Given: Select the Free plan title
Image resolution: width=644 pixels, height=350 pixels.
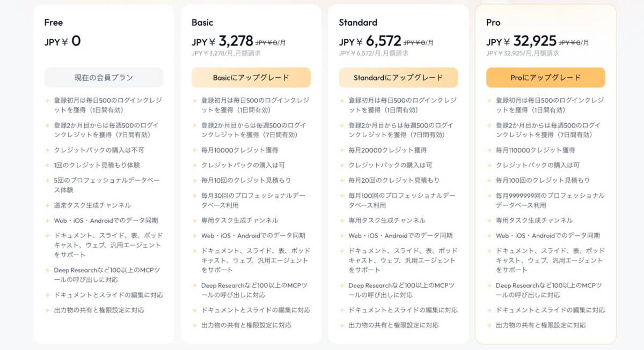Looking at the screenshot, I should [54, 23].
